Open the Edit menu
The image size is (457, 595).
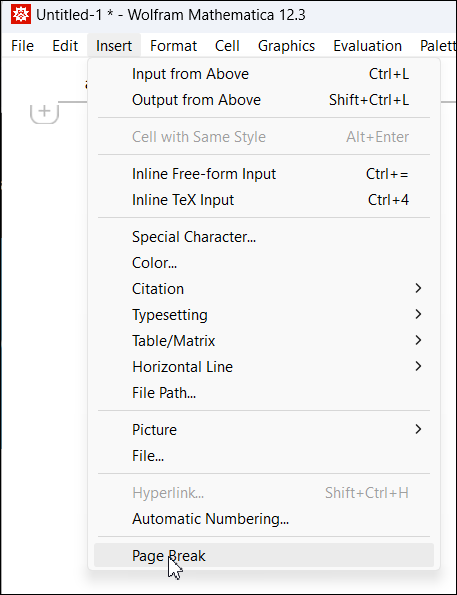click(x=65, y=46)
